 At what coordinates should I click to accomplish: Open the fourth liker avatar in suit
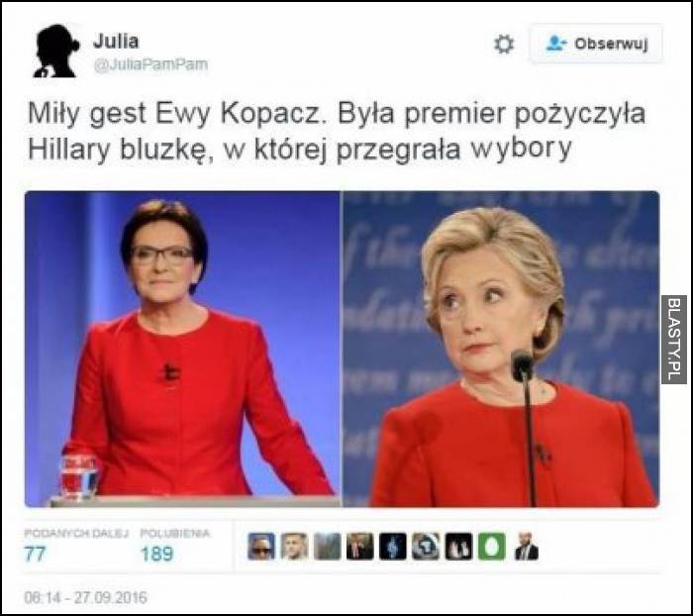point(360,546)
